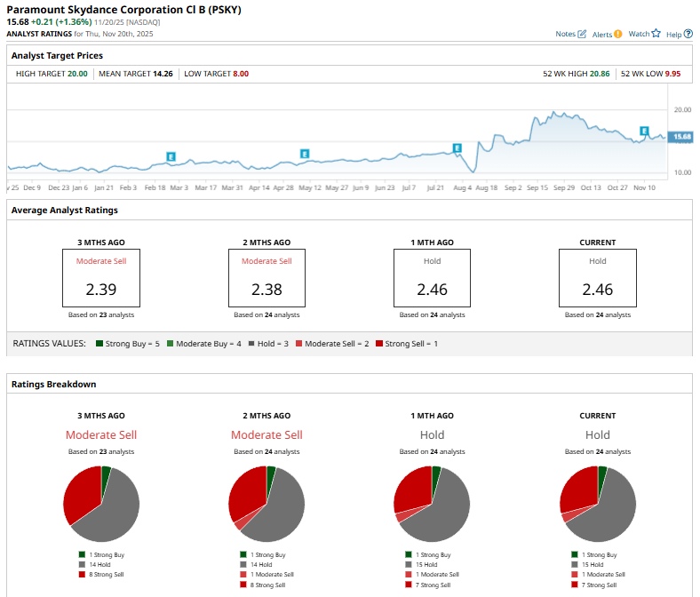Select the 3 Mths Ago rating box showing 2.39
This screenshot has width=700, height=597.
(101, 277)
